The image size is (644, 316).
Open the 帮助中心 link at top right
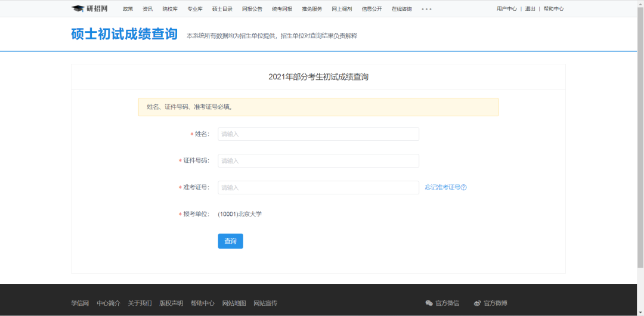point(553,9)
